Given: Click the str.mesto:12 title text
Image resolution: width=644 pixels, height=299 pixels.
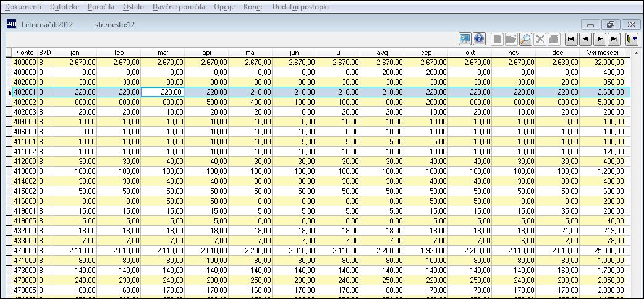Looking at the screenshot, I should (x=114, y=25).
